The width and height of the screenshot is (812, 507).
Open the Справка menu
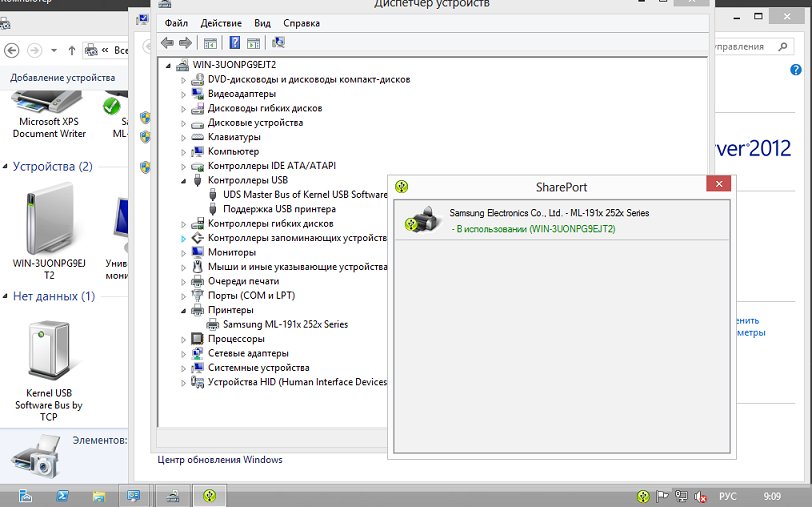click(301, 23)
